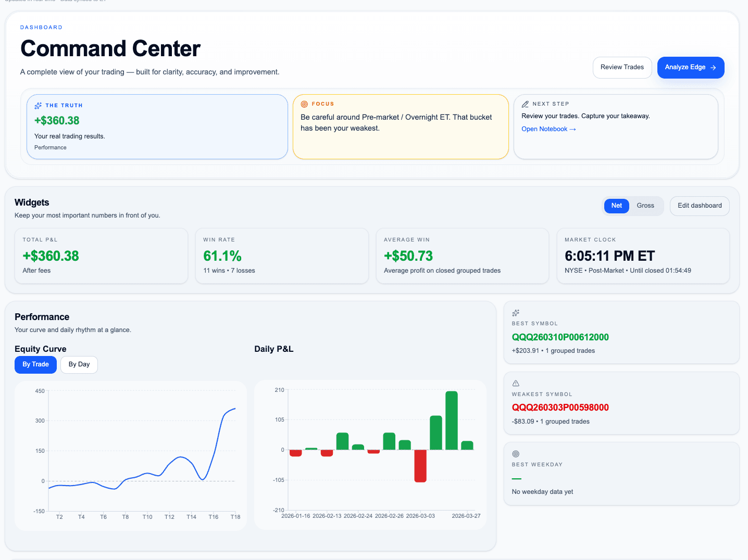Click the warning triangle above Weakest Symbol
This screenshot has height=560, width=748.
coord(516,383)
